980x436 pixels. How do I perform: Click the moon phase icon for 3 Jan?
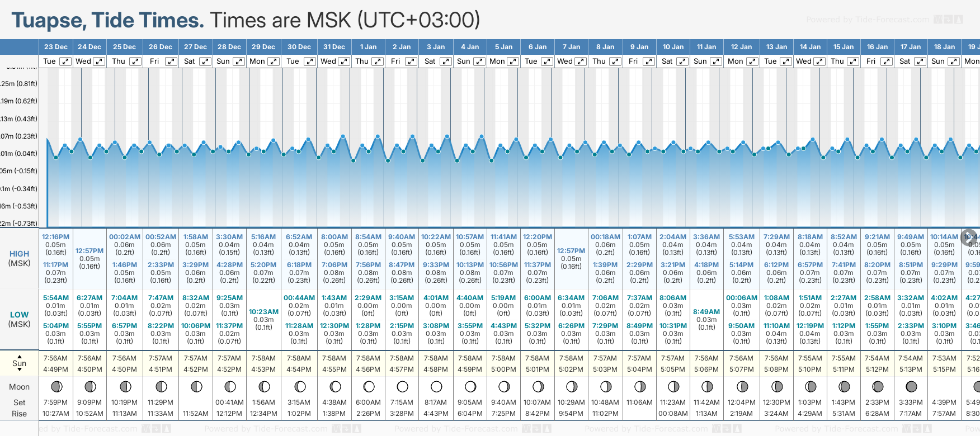[x=436, y=386]
